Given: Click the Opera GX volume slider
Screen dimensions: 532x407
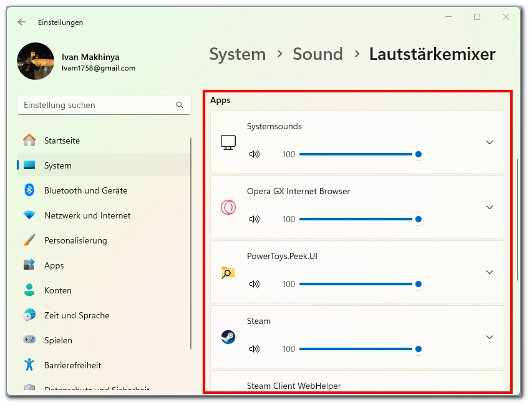Looking at the screenshot, I should (361, 219).
